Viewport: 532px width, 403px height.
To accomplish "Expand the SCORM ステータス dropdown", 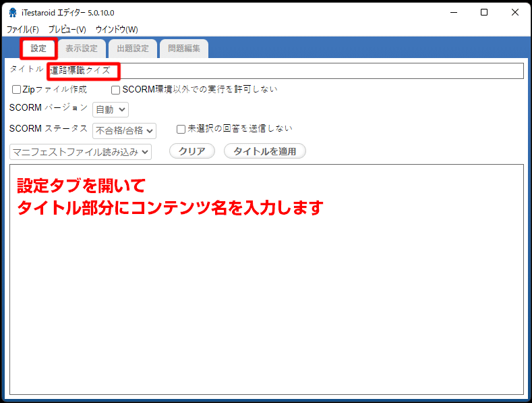I will [x=124, y=131].
